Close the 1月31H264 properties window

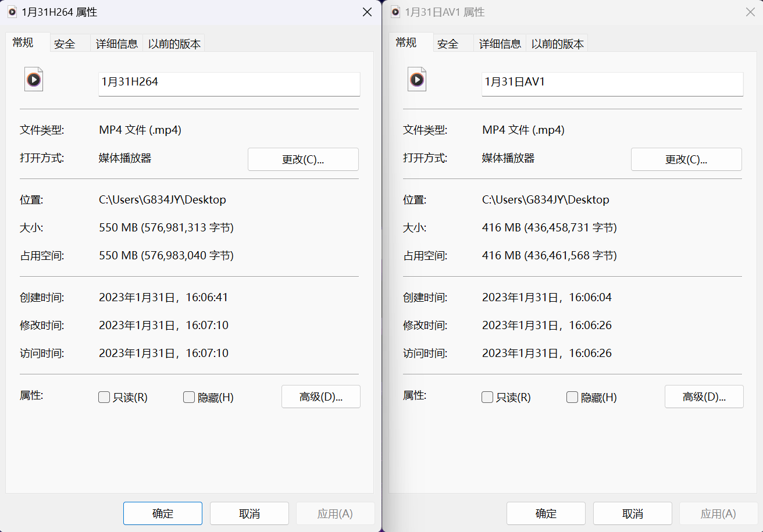[367, 12]
